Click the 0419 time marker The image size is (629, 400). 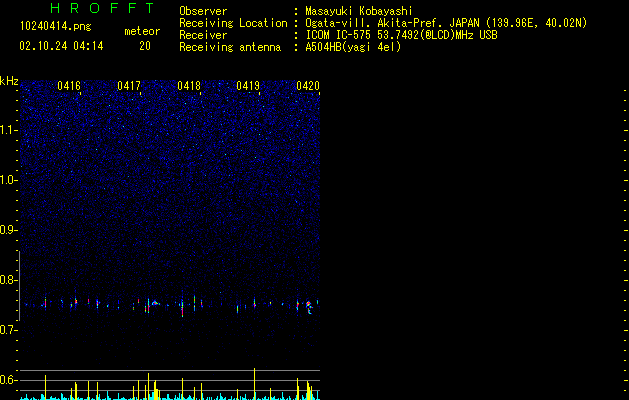click(x=248, y=86)
